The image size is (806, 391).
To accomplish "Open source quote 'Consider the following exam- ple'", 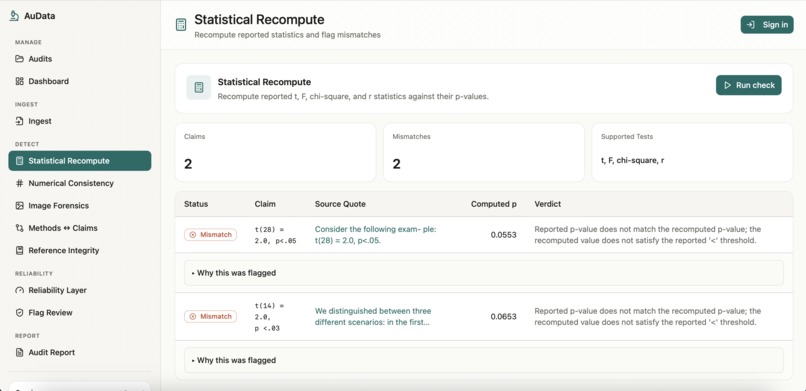I will pyautogui.click(x=376, y=235).
